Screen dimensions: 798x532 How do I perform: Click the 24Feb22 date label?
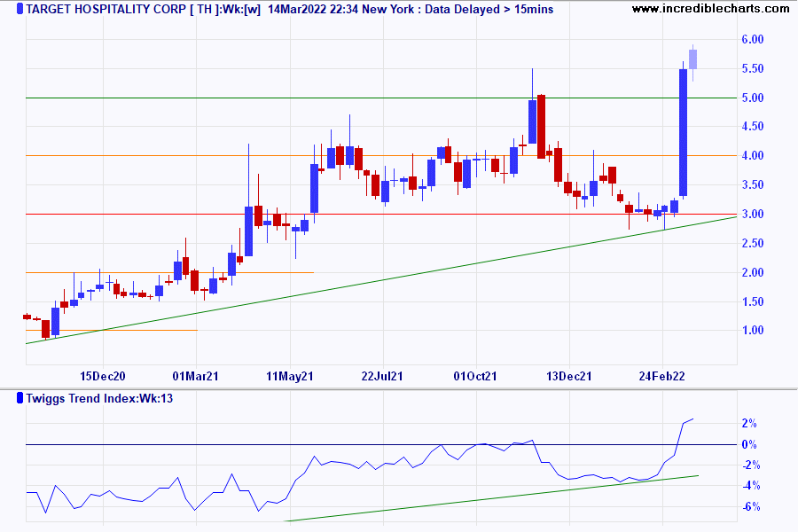(x=662, y=376)
